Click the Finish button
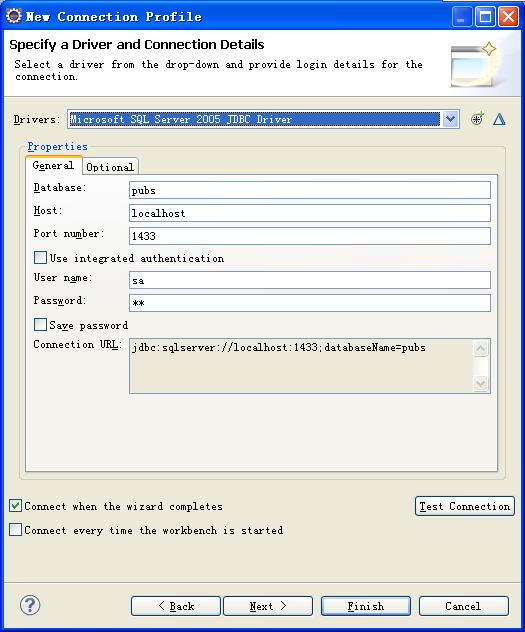This screenshot has width=525, height=632. tap(366, 606)
